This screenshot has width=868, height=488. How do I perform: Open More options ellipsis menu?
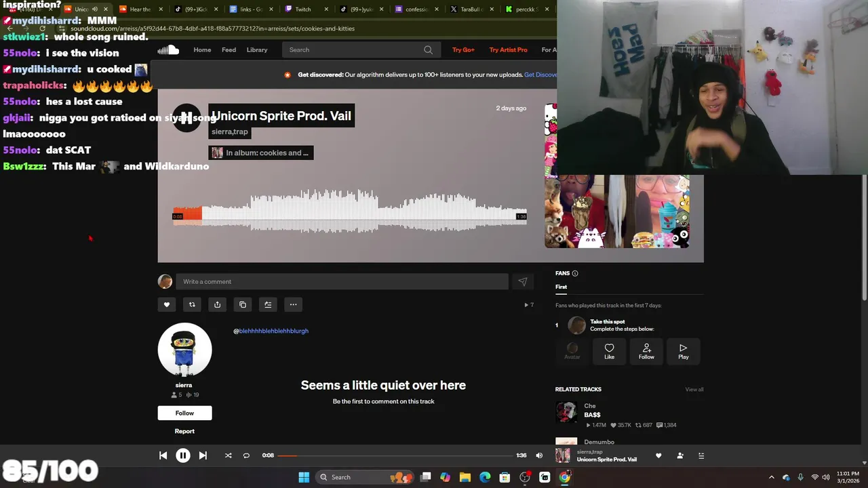tap(293, 304)
